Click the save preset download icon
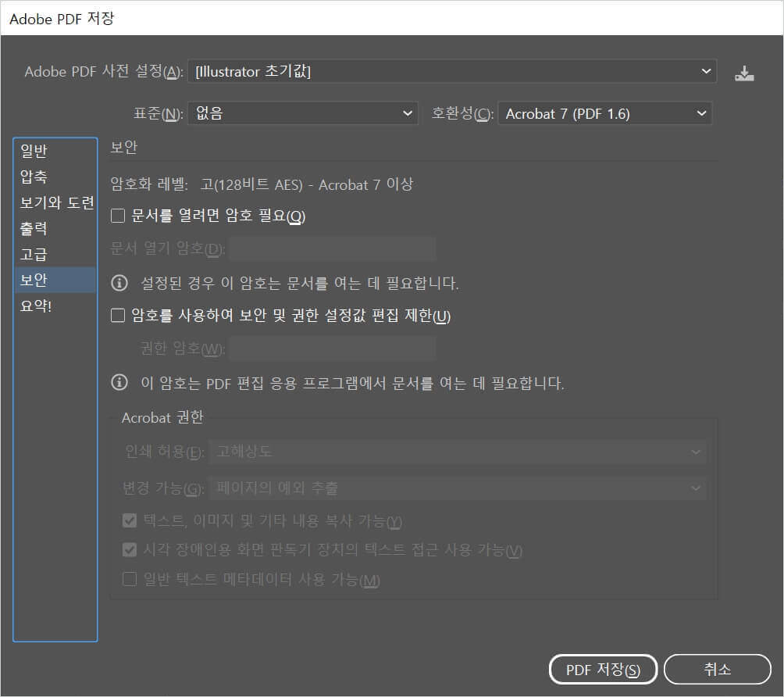 click(744, 73)
